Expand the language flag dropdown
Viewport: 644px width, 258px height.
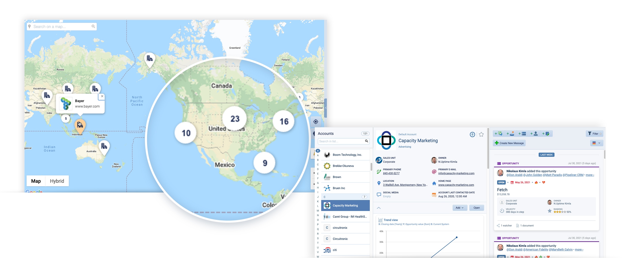(600, 143)
